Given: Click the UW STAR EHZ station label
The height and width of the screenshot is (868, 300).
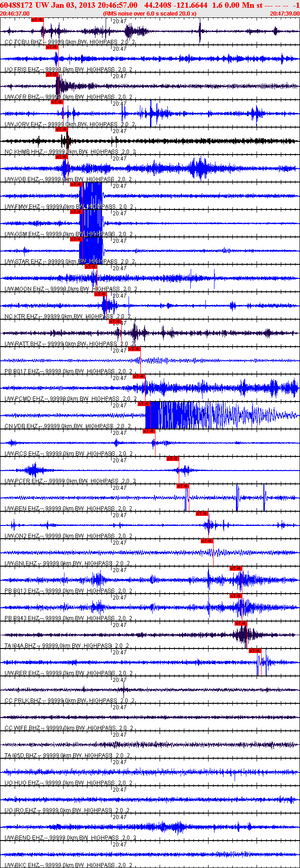Looking at the screenshot, I should point(23,262).
